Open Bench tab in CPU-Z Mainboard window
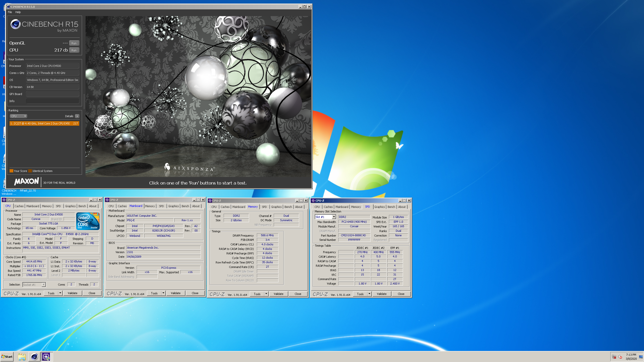This screenshot has width=644, height=362. tap(185, 206)
